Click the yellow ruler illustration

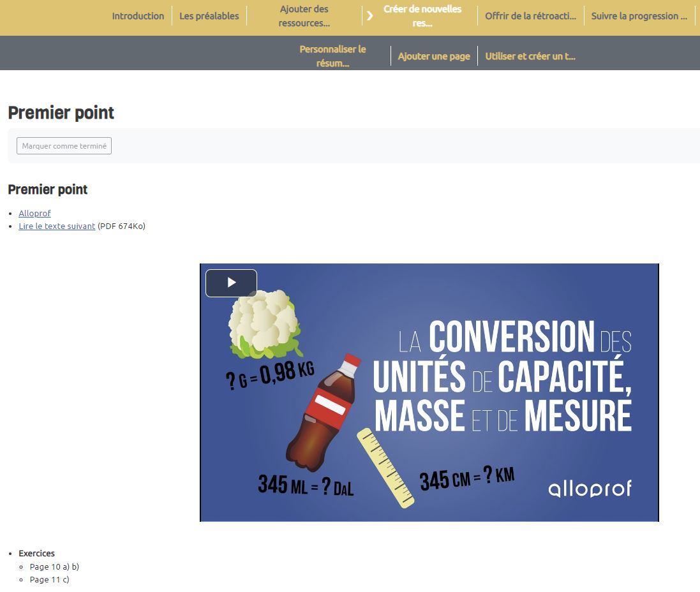click(385, 468)
